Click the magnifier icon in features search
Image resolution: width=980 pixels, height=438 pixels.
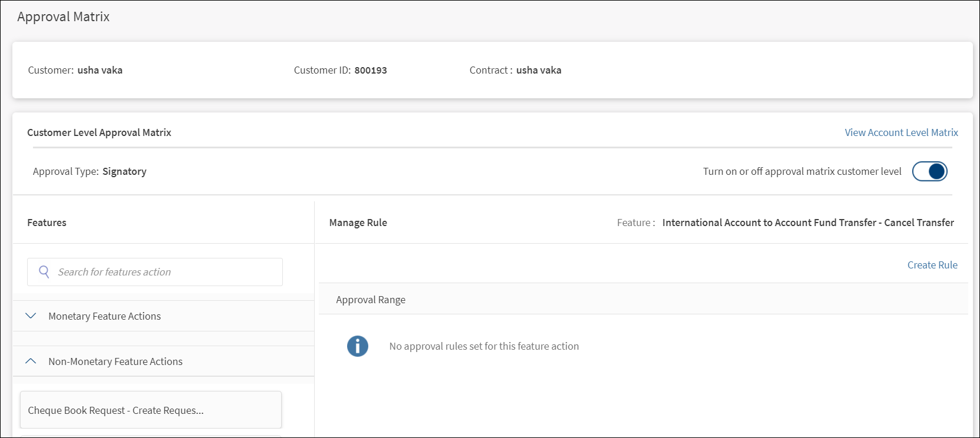tap(44, 272)
